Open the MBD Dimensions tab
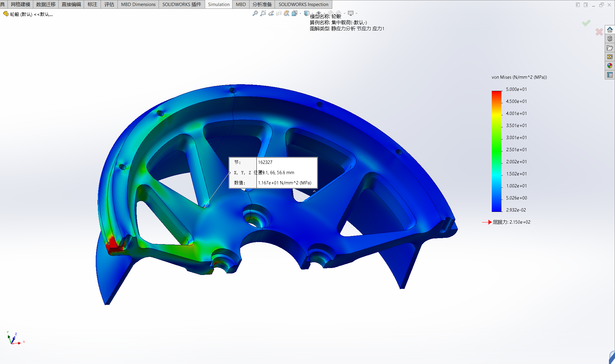Viewport: 615px width, 364px height. click(138, 4)
